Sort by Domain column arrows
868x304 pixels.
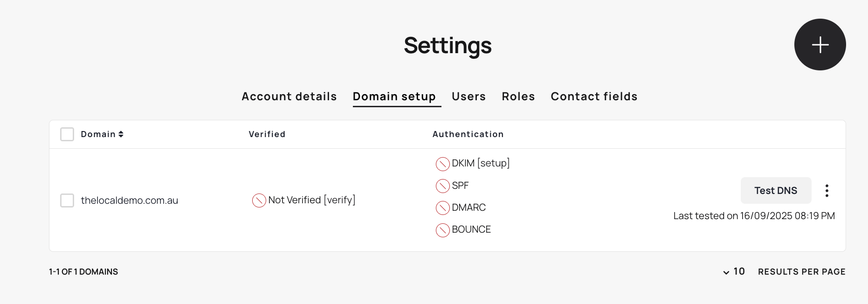(121, 134)
